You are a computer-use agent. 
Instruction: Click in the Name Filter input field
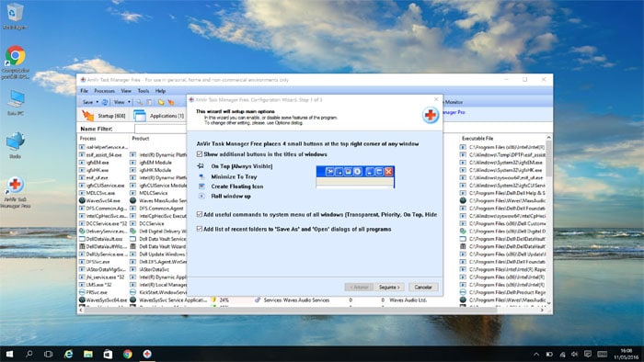pos(161,129)
